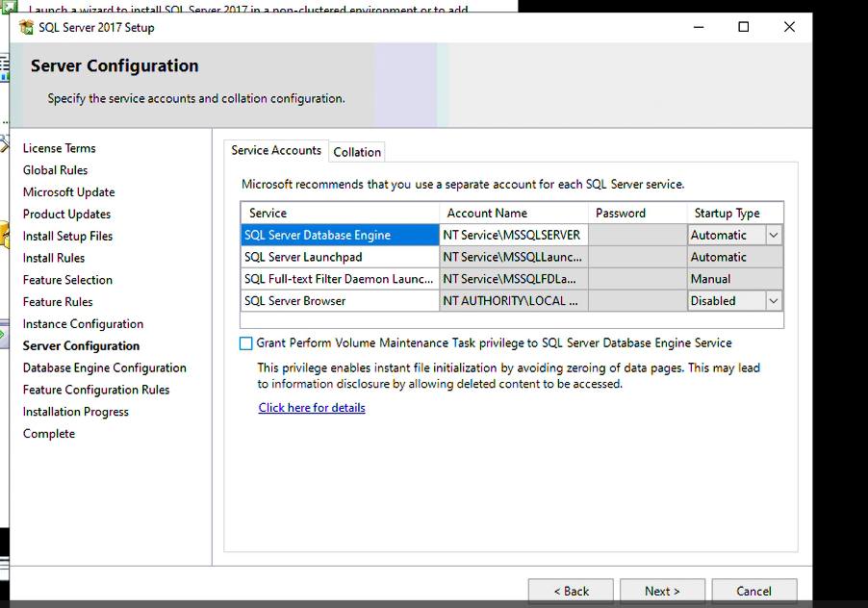Screen dimensions: 868x608
Task: Click Feature Configuration Rules step
Action: coord(96,390)
